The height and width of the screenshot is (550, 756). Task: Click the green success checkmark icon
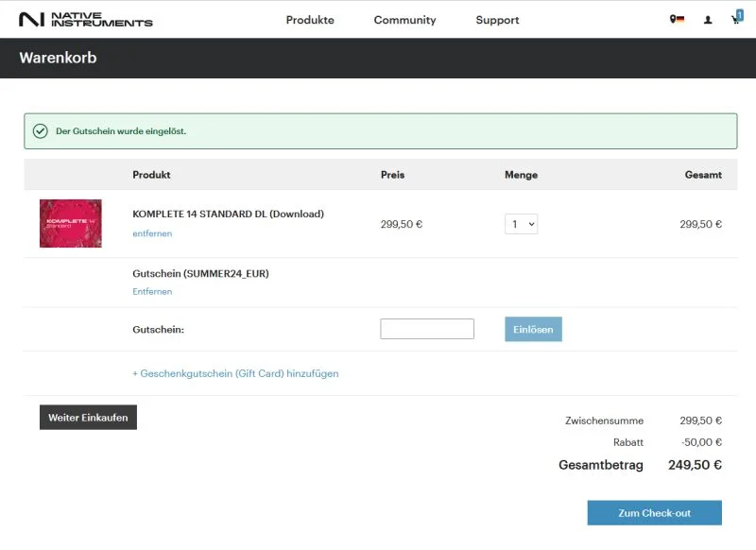click(41, 131)
